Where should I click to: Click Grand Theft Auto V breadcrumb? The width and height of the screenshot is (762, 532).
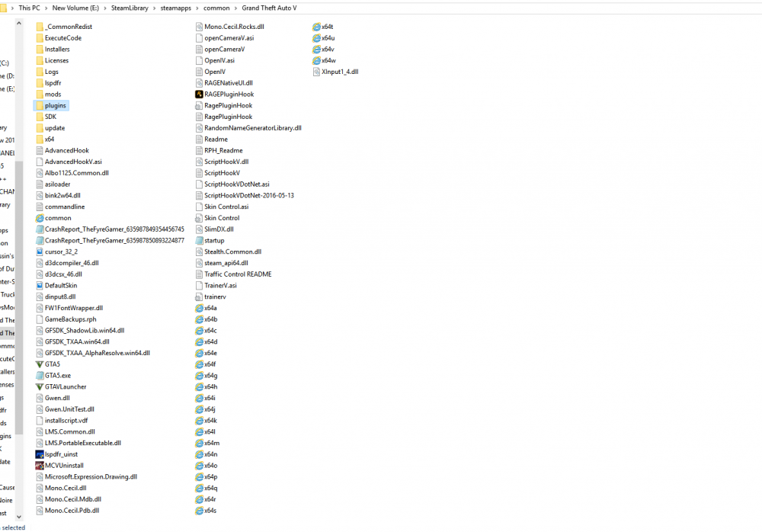tap(269, 8)
